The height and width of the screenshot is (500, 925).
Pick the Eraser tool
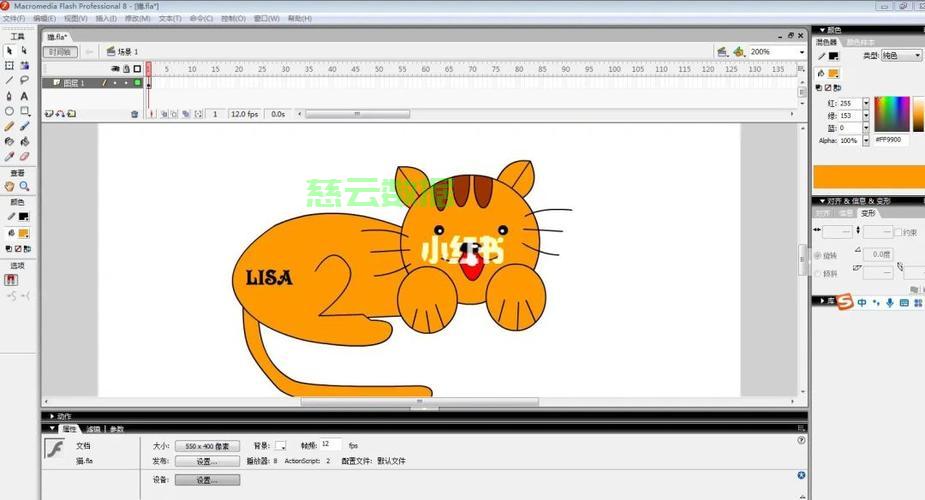pyautogui.click(x=25, y=156)
